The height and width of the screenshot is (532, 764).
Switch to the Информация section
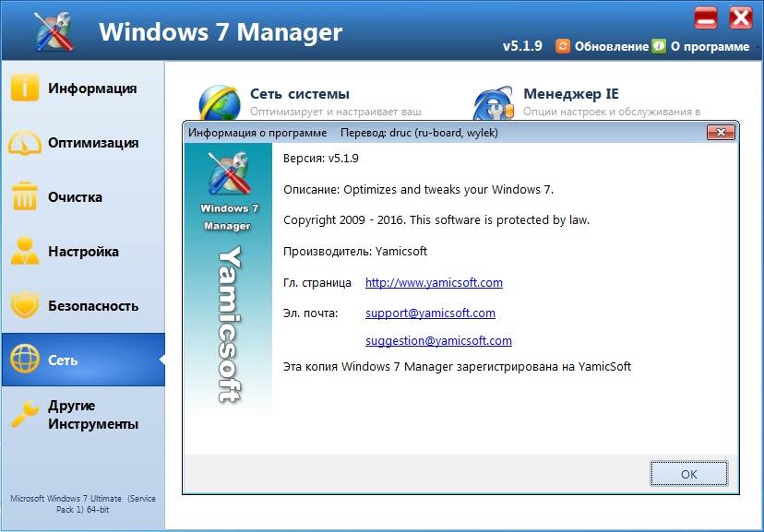click(x=92, y=89)
